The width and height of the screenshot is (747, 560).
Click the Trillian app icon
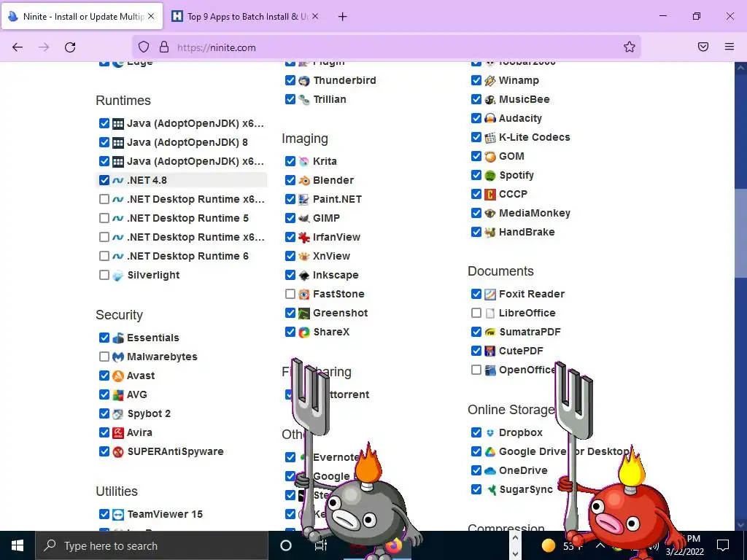coord(304,99)
